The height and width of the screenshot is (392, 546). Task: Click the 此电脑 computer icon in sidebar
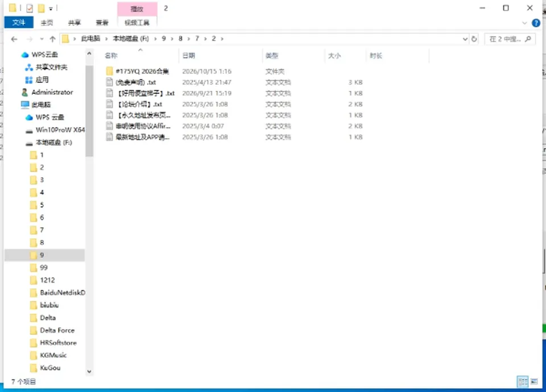point(25,105)
